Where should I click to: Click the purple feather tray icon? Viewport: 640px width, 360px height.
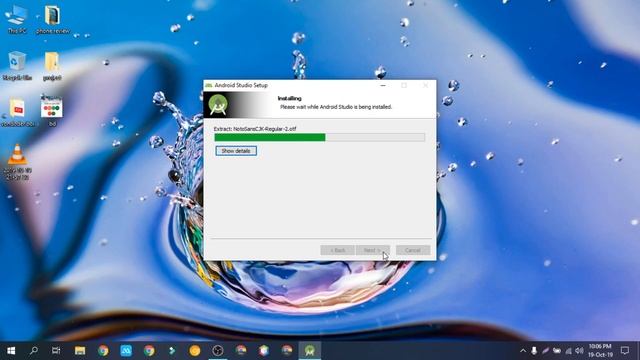[x=545, y=351]
